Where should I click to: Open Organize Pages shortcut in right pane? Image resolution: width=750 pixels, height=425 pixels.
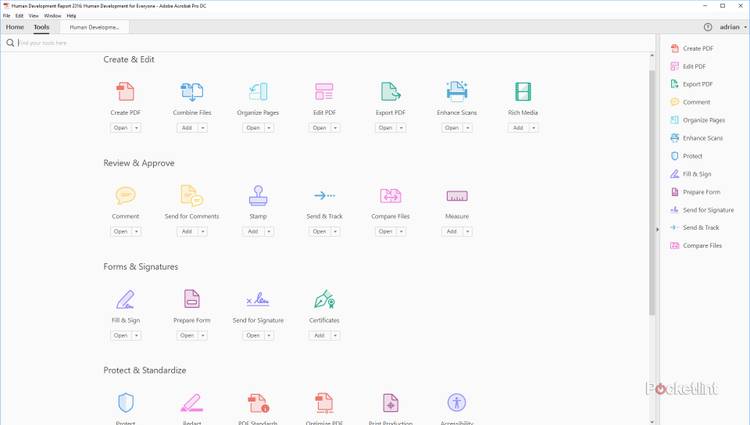coord(698,120)
